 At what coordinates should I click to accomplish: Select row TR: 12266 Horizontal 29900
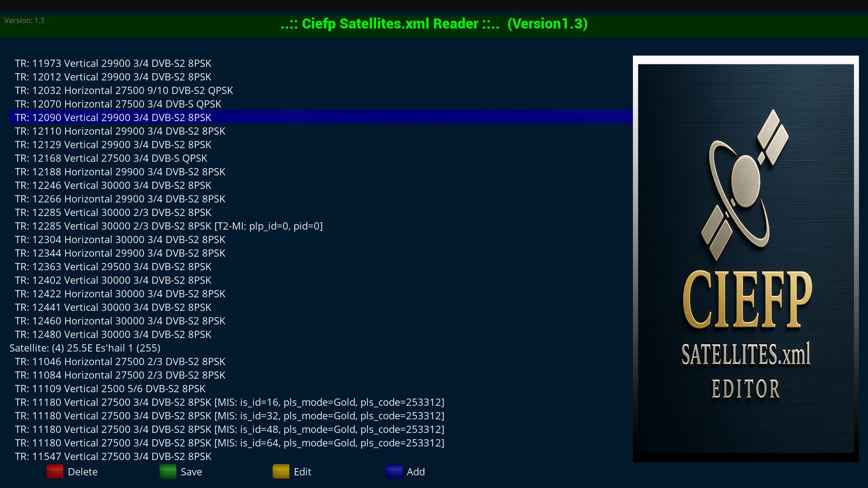321,199
